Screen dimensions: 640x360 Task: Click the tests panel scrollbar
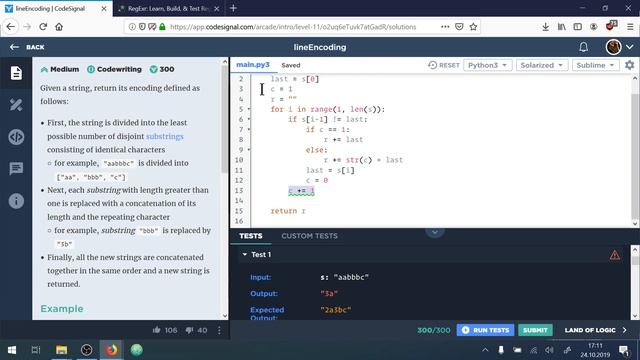point(635,261)
